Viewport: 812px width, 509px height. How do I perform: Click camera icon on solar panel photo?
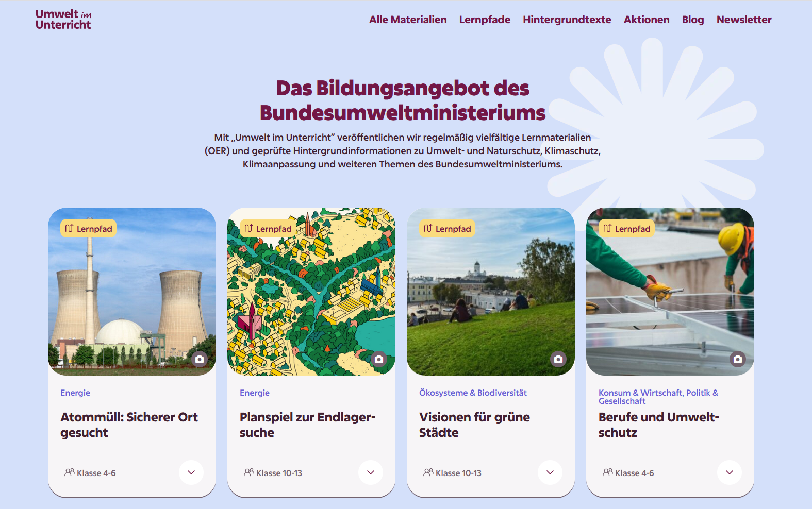[x=738, y=359]
